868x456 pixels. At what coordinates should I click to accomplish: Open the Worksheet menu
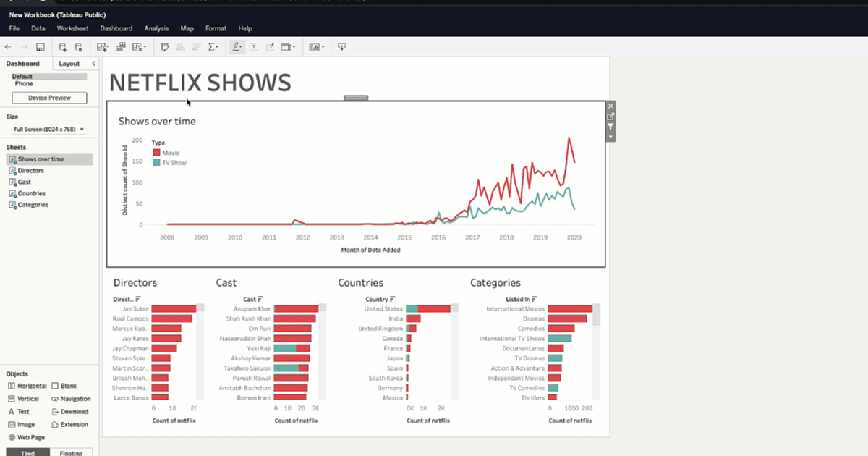point(72,28)
